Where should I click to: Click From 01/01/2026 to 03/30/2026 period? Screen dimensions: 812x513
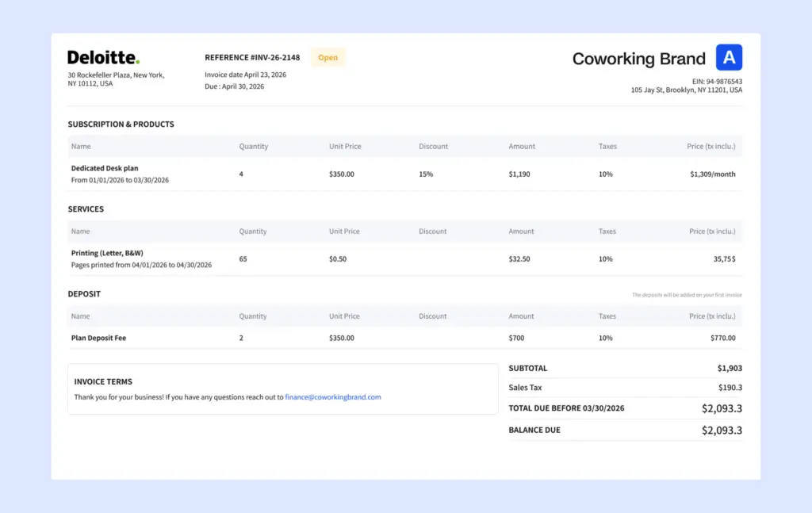pos(120,180)
